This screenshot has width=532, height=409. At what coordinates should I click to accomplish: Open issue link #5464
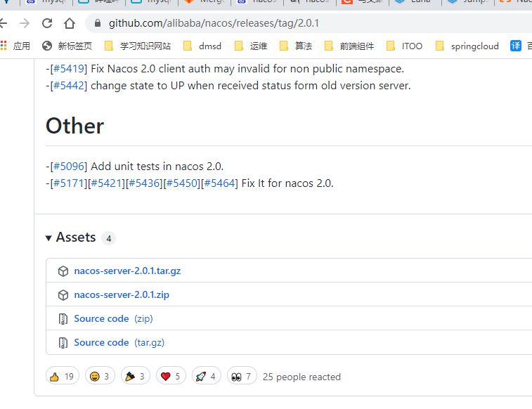(x=219, y=183)
